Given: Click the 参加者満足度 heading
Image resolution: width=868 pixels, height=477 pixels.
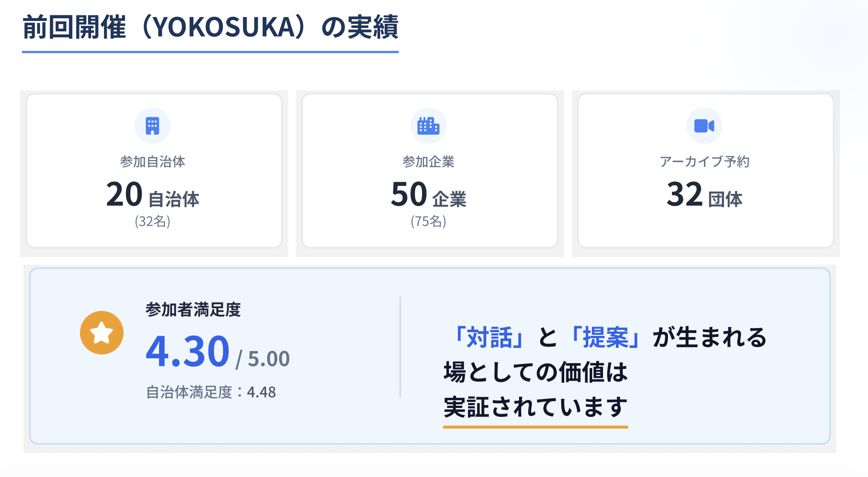Looking at the screenshot, I should click(x=193, y=309).
